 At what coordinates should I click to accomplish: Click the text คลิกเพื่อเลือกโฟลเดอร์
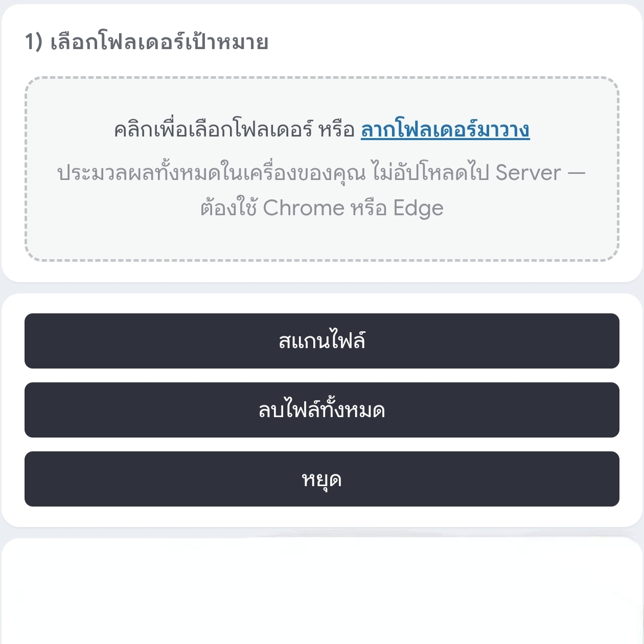213,130
